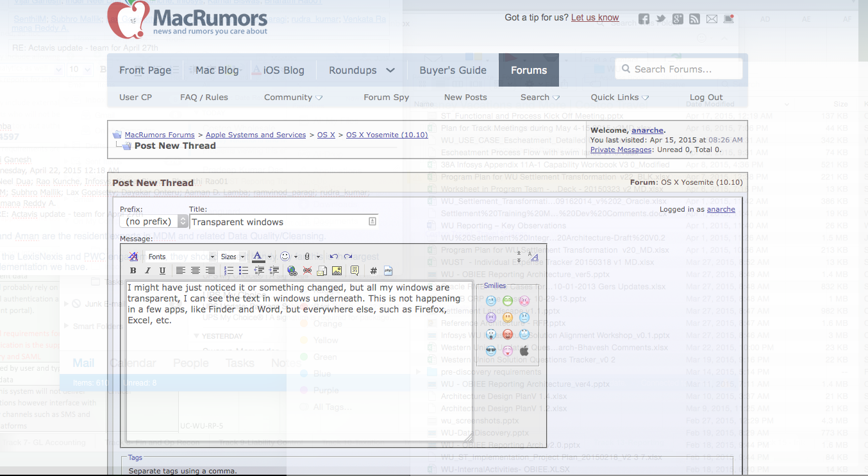This screenshot has width=868, height=476.
Task: Click into the thread Title field
Action: click(283, 222)
